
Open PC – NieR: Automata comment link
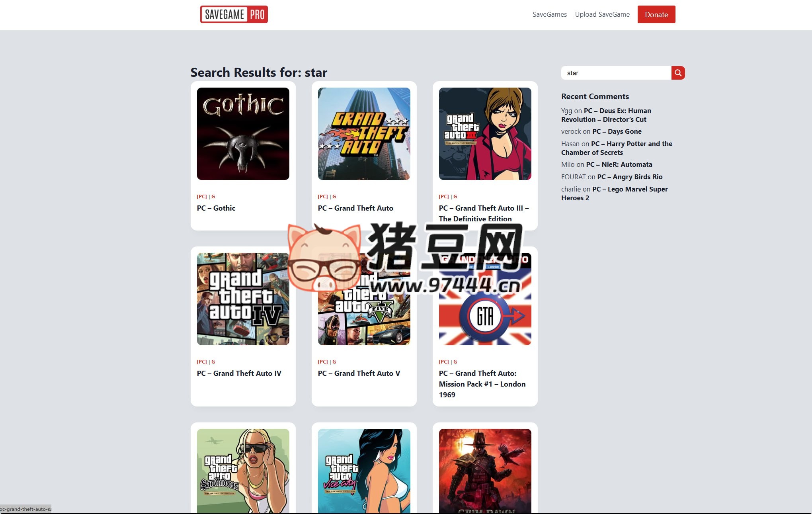pyautogui.click(x=619, y=164)
